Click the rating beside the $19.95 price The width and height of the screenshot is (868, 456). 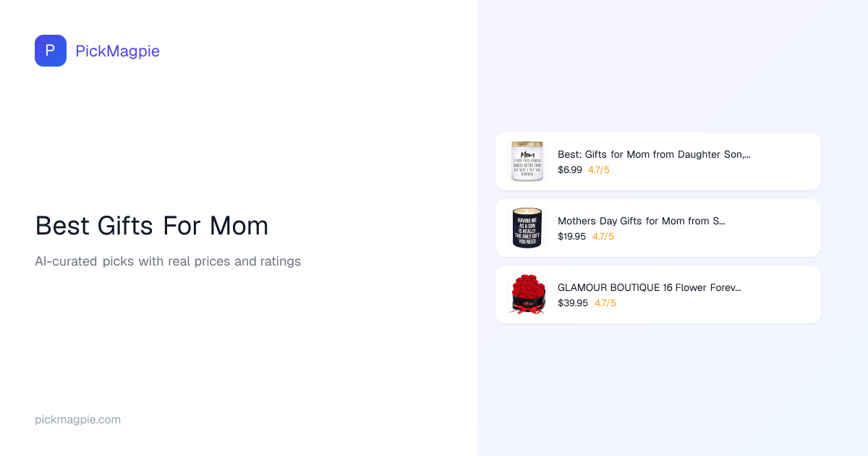(x=603, y=237)
